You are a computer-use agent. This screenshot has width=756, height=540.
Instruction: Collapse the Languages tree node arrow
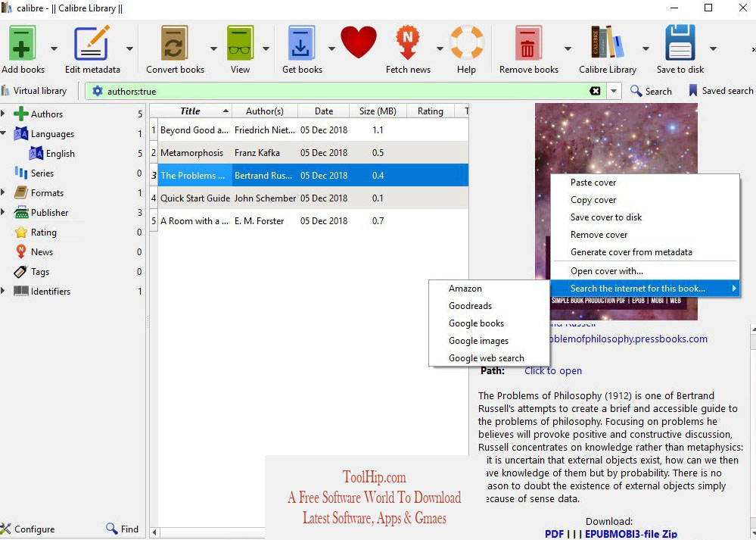(3, 133)
